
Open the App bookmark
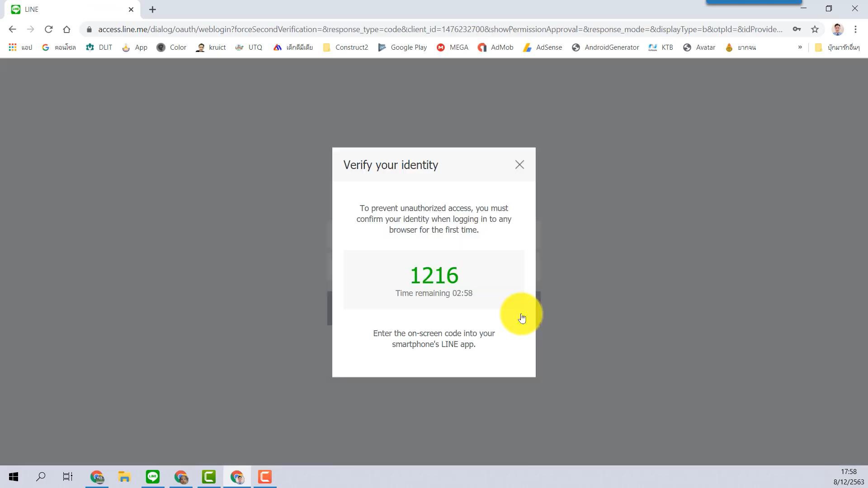[x=135, y=47]
